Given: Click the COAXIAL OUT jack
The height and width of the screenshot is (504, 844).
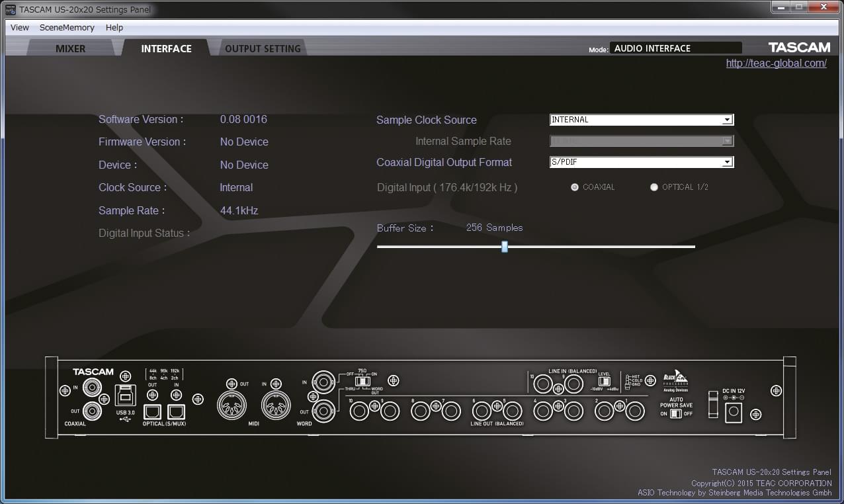Looking at the screenshot, I should 92,411.
